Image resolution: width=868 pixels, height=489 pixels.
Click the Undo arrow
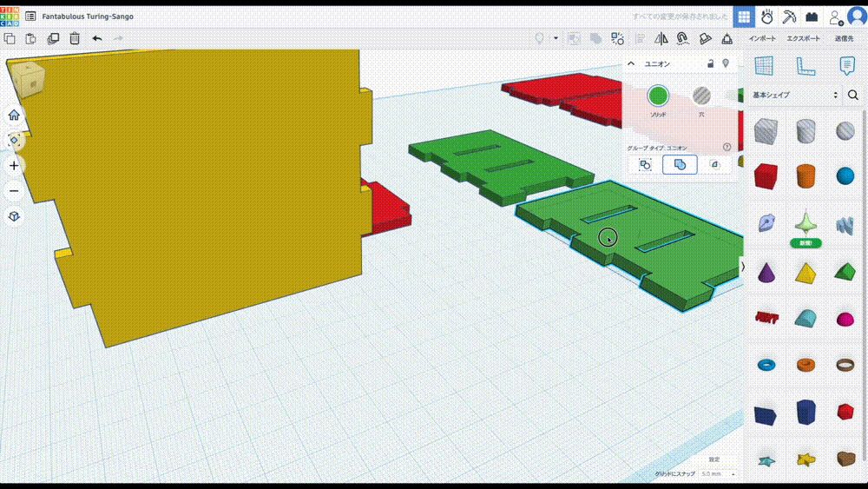tap(96, 38)
